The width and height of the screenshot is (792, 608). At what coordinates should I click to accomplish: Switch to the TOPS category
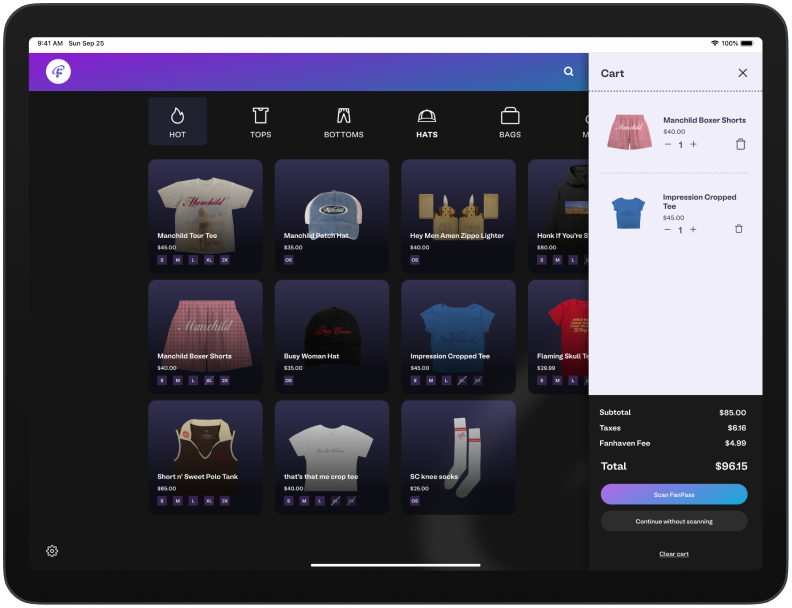(x=260, y=121)
